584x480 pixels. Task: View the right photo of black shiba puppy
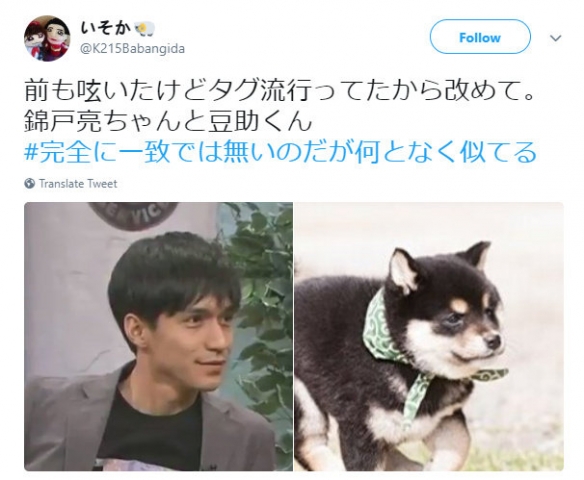[x=429, y=337]
